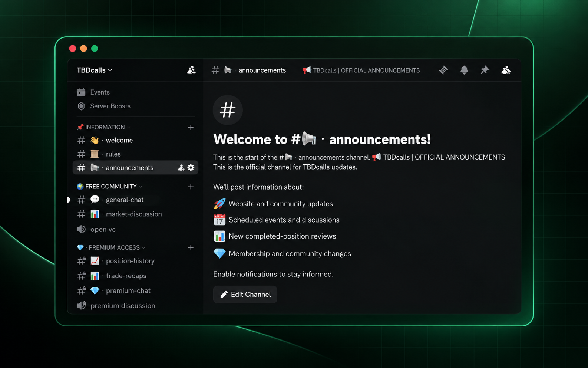
Task: Click the hash icon in the channel header
Action: pos(215,70)
